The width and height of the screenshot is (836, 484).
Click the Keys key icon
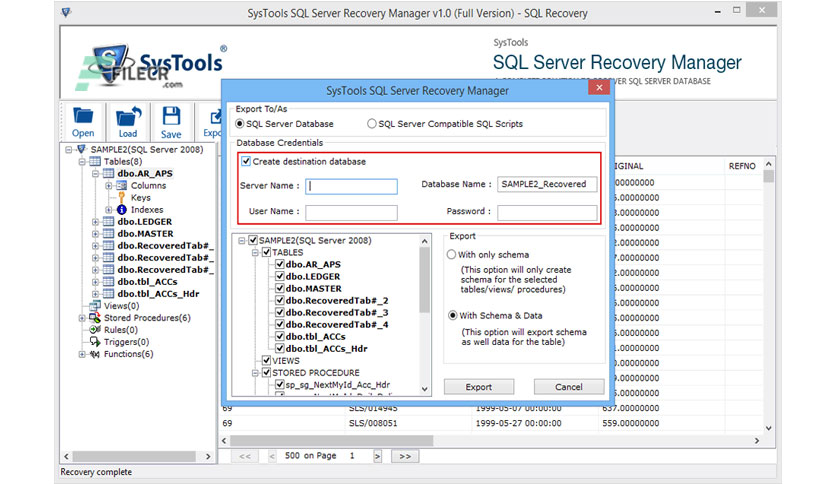pos(122,198)
